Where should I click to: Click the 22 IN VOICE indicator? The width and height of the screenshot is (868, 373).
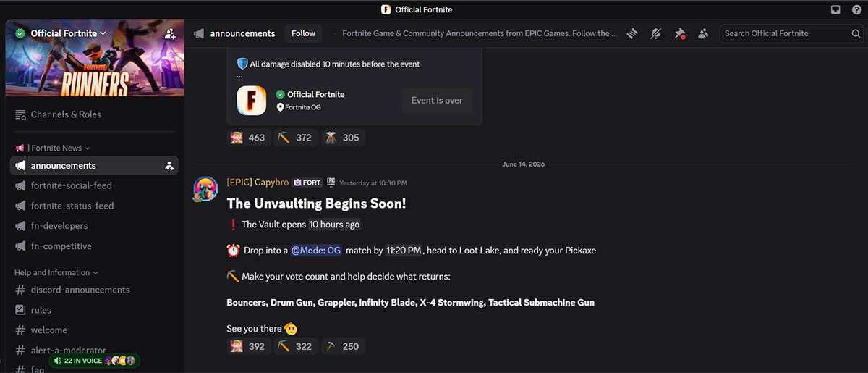93,360
